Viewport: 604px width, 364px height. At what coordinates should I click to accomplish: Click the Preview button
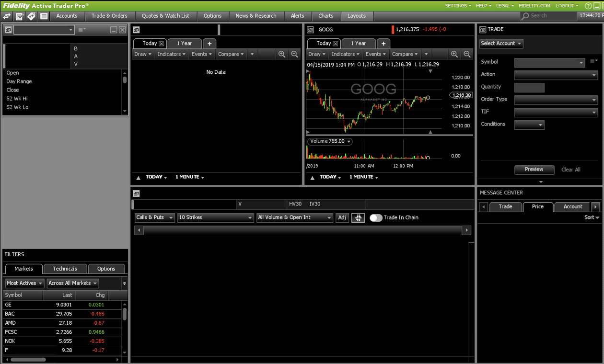[x=534, y=170]
